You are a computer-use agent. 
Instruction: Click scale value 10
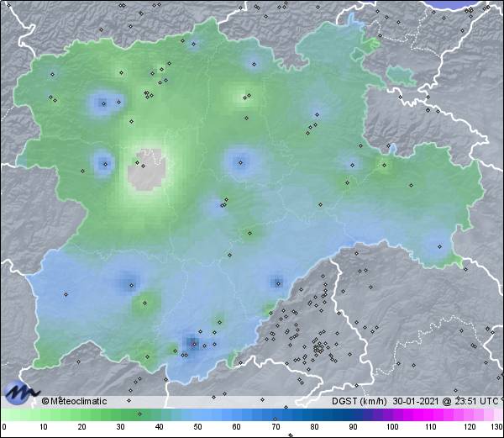pyautogui.click(x=44, y=427)
